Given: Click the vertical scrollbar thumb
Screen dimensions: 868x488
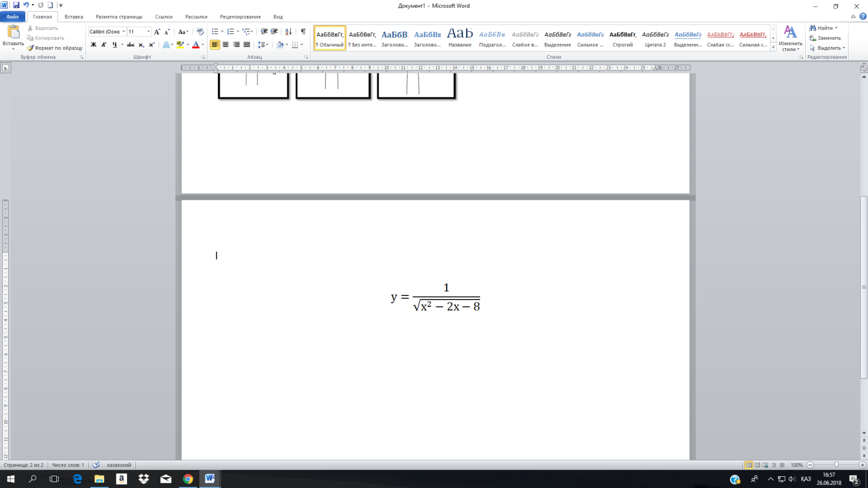Looking at the screenshot, I should coord(864,288).
